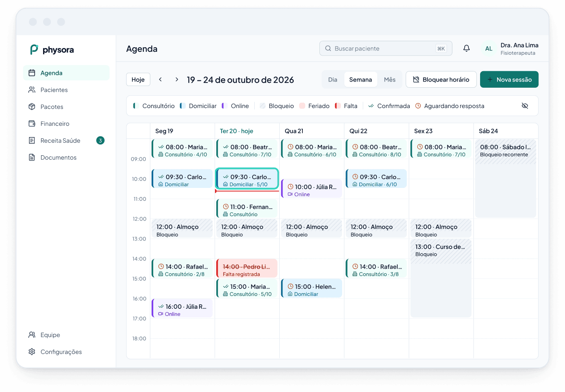Click the Receita Saúde badge showing 3
The image size is (565, 392).
(100, 141)
